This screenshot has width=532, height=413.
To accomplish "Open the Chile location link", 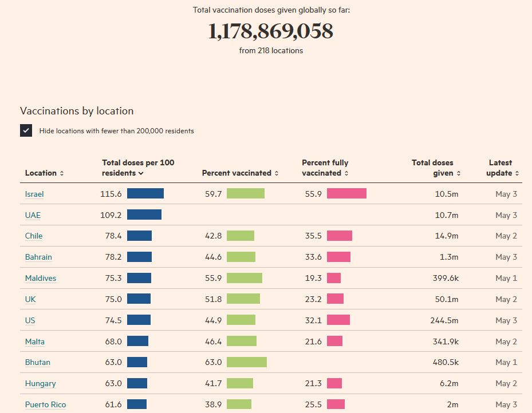I will tap(34, 236).
